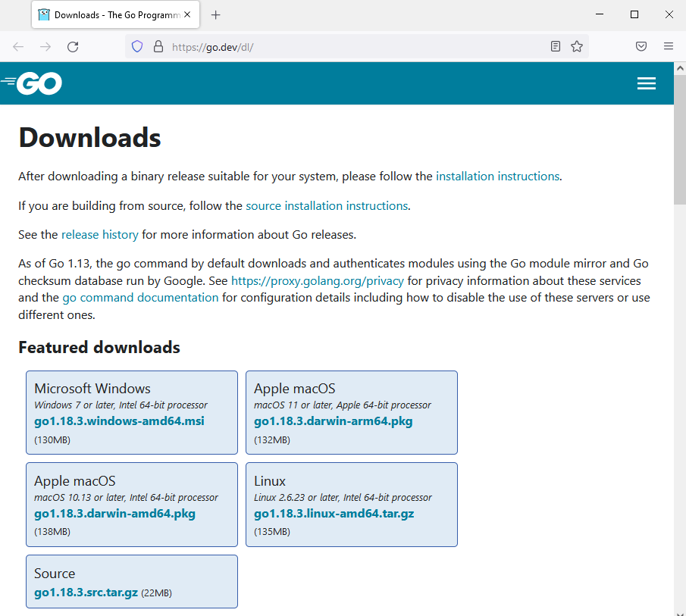Click 'macOS 11 or later, Apple 64-bit processor'
The width and height of the screenshot is (686, 616).
pos(343,405)
